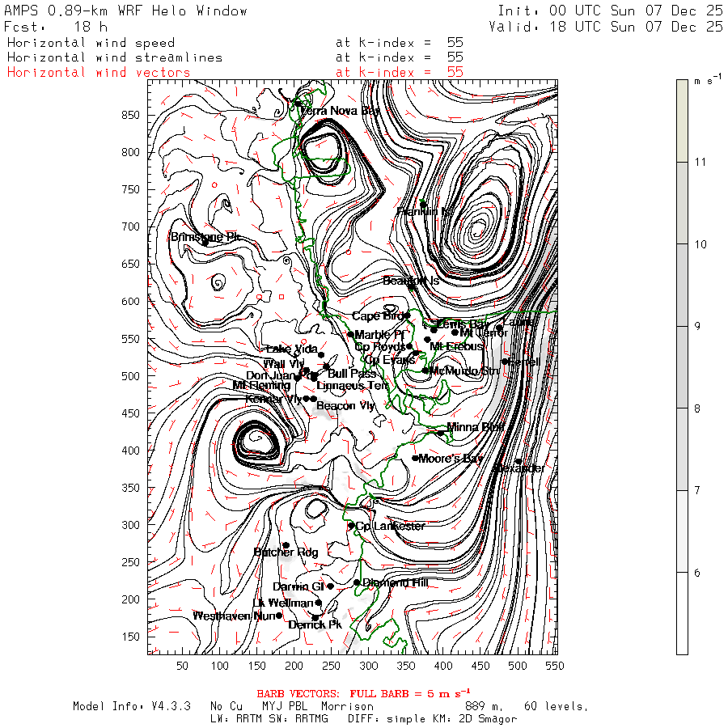Click the x-axis tick label '550'

tap(555, 667)
